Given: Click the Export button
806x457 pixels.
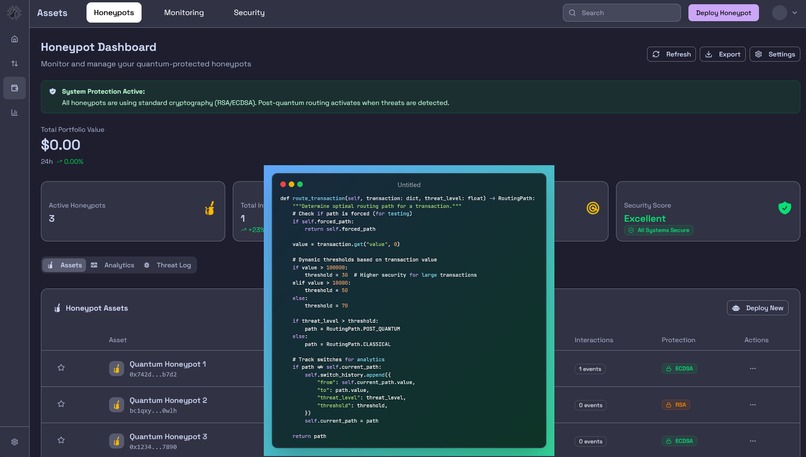Looking at the screenshot, I should [722, 54].
